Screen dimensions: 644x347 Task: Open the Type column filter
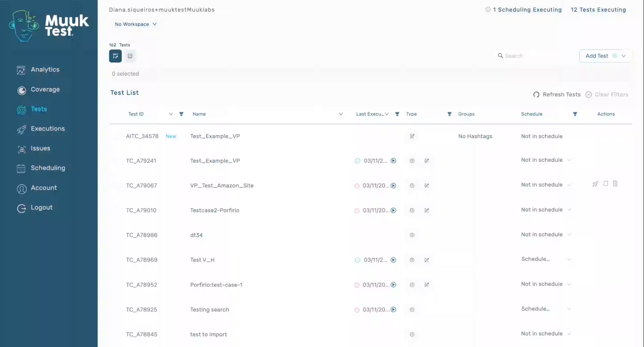[x=449, y=114]
